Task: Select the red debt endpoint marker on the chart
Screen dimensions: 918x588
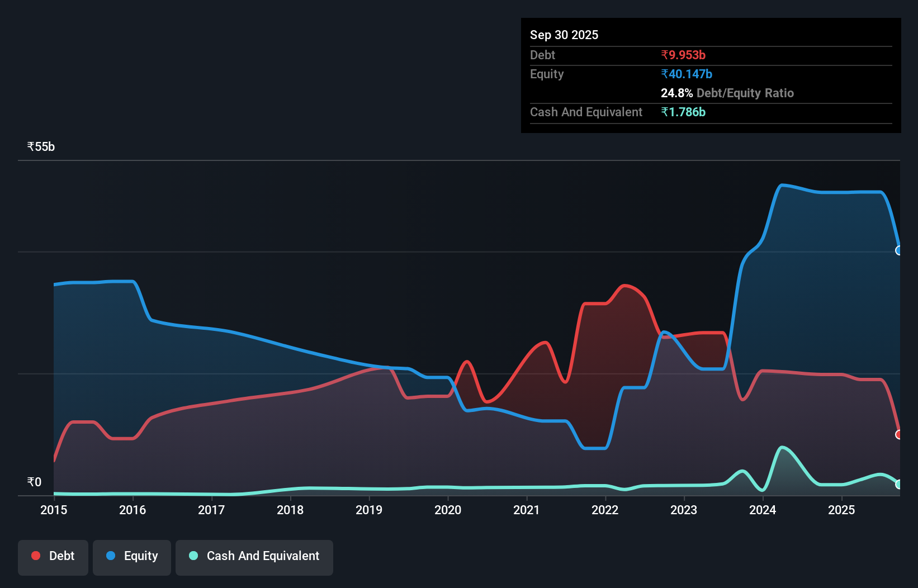Action: coord(899,434)
